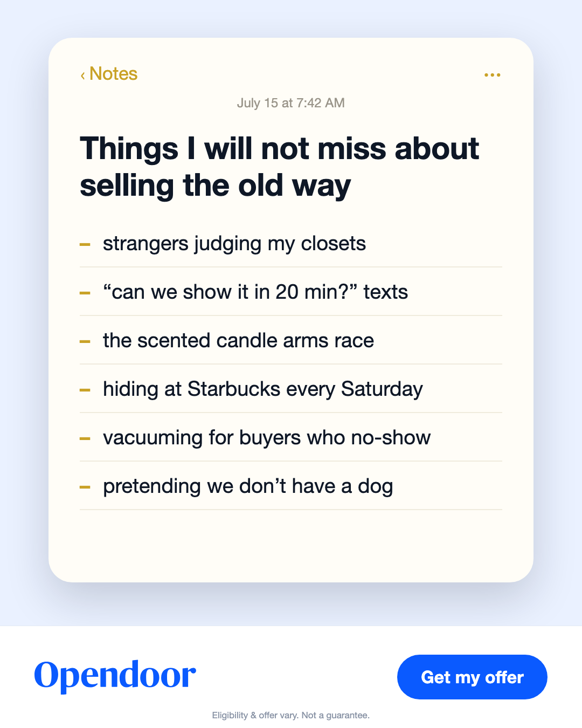Click the dash bullet before vacuuming for buyers
Screen dimensions: 582x728
tap(85, 438)
